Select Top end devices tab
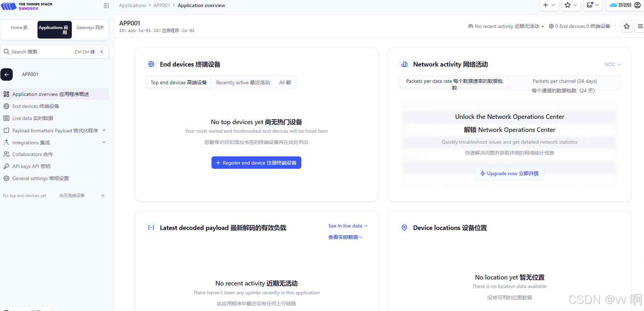Screen dimensions: 644x311 pos(179,82)
